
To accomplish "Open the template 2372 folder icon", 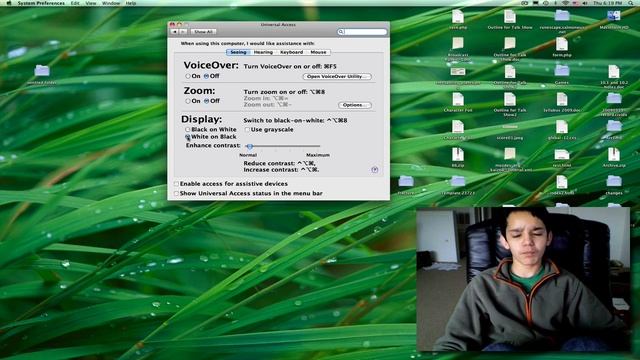I will tap(458, 181).
